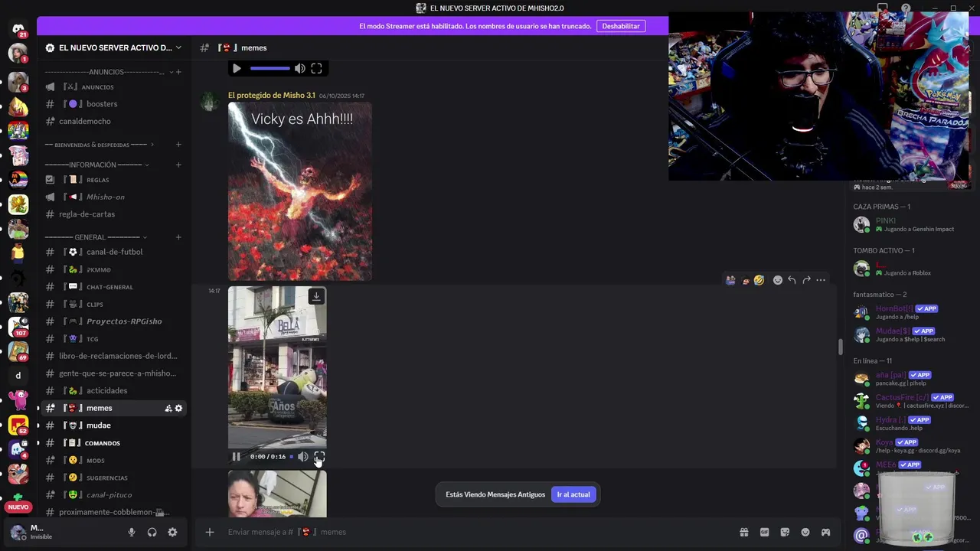This screenshot has height=551, width=980.
Task: Jump to present with Ir al actual
Action: 573,494
